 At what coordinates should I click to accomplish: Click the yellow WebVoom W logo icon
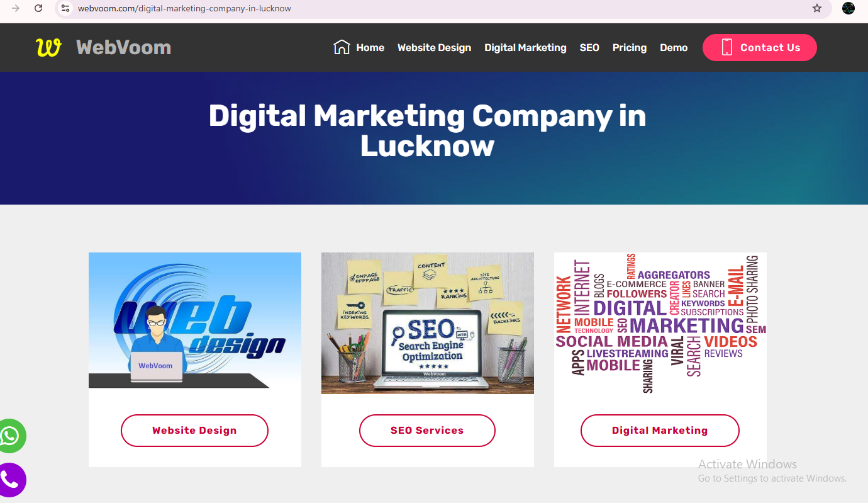48,47
